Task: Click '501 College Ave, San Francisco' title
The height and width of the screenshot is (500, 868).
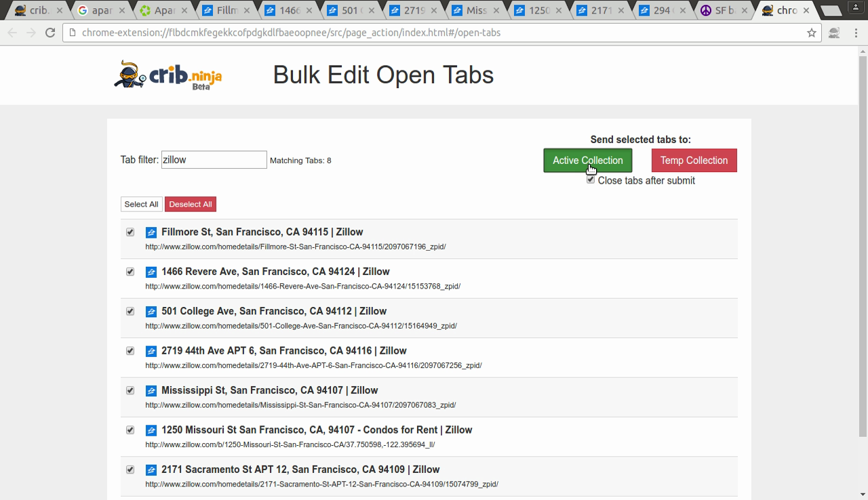Action: [274, 311]
